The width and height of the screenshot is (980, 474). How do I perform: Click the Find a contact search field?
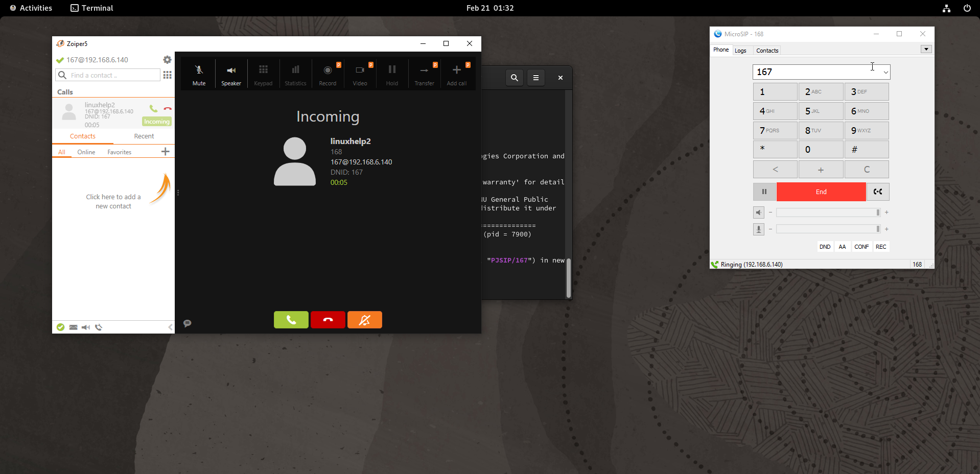[x=108, y=75]
